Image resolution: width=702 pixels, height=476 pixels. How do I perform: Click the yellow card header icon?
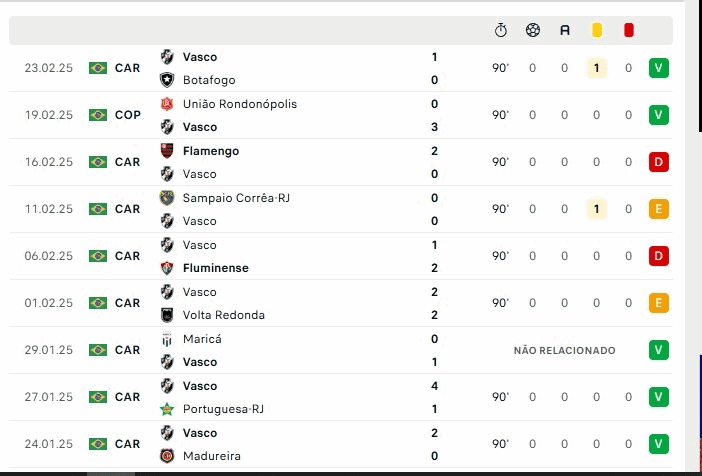(597, 30)
